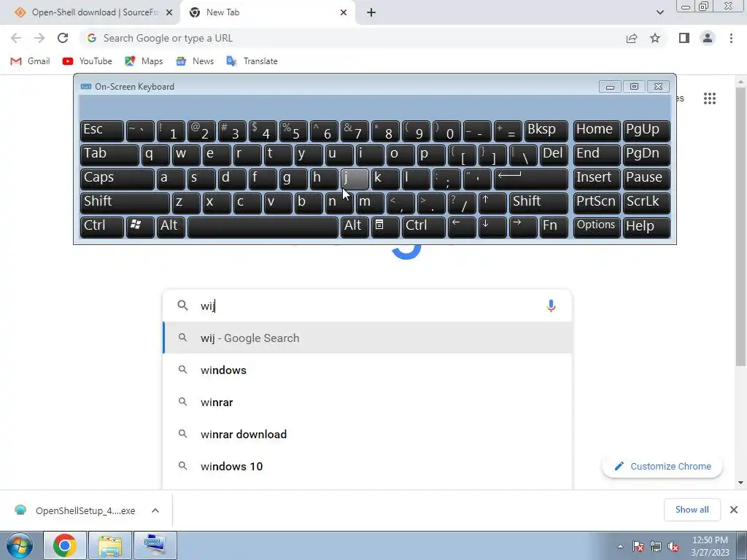Show hidden system tray icons

620,547
